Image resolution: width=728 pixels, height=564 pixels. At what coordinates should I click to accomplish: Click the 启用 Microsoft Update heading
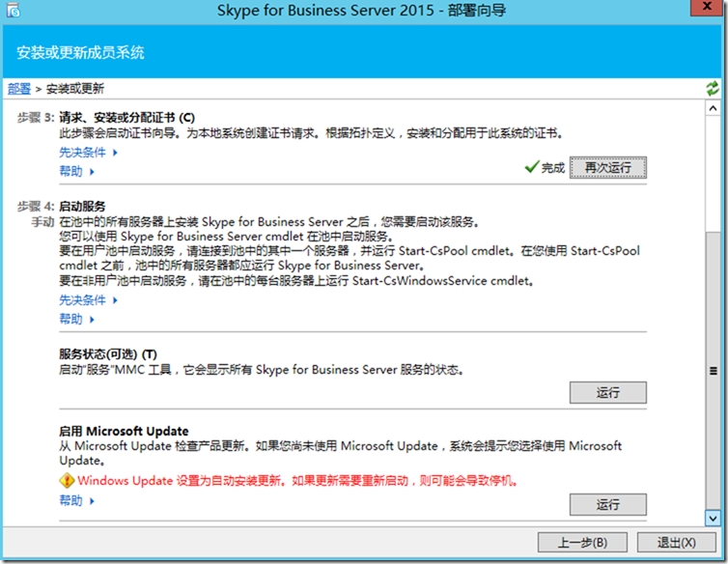(124, 431)
